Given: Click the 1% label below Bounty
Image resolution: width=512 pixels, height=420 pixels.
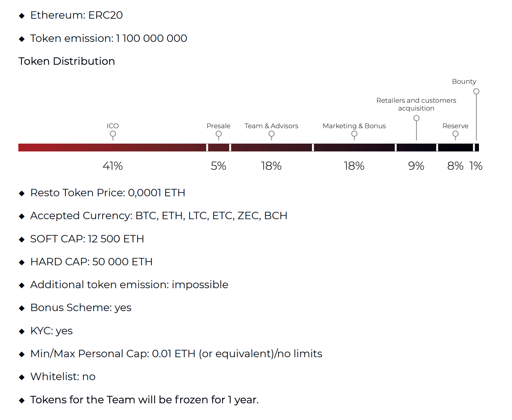Looking at the screenshot, I should 476,166.
